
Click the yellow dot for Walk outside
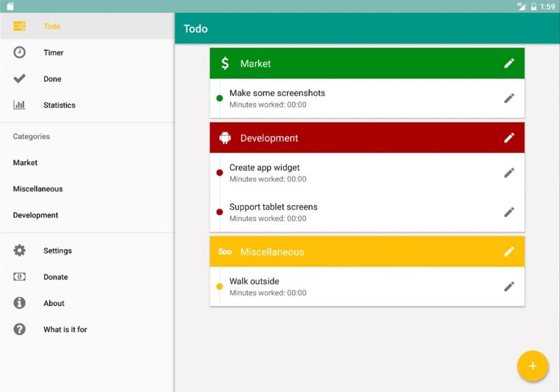(219, 286)
